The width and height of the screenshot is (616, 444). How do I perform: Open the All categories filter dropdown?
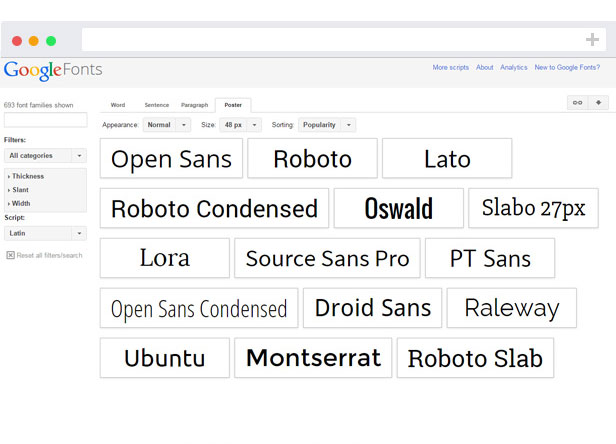click(x=45, y=156)
